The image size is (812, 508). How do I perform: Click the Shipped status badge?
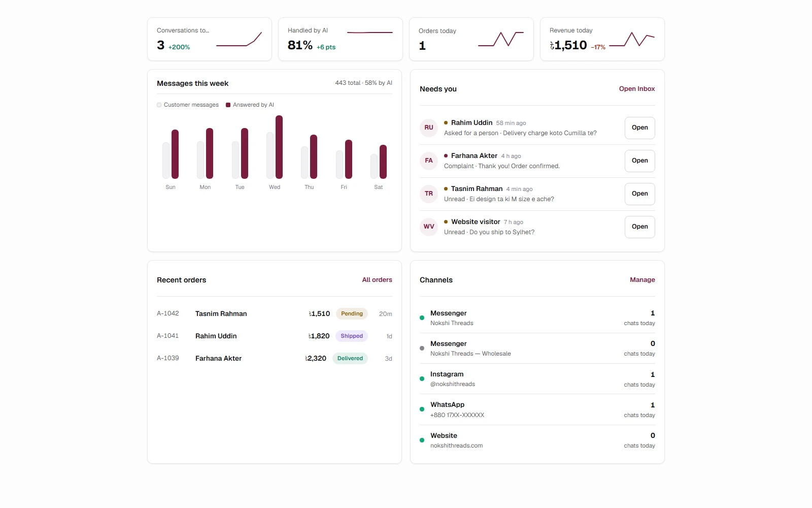coord(352,336)
